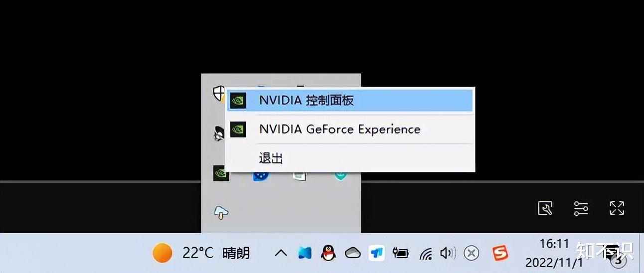
Task: Open Windows Security shield tray icon
Action: [219, 93]
